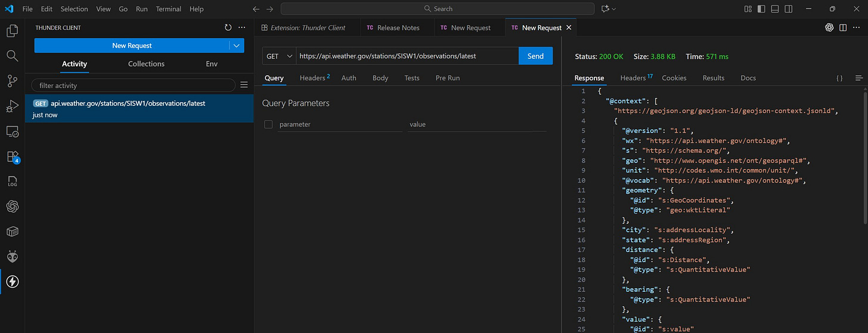Refresh the Thunder Client sidebar
Screen dimensions: 868x333
click(x=228, y=27)
